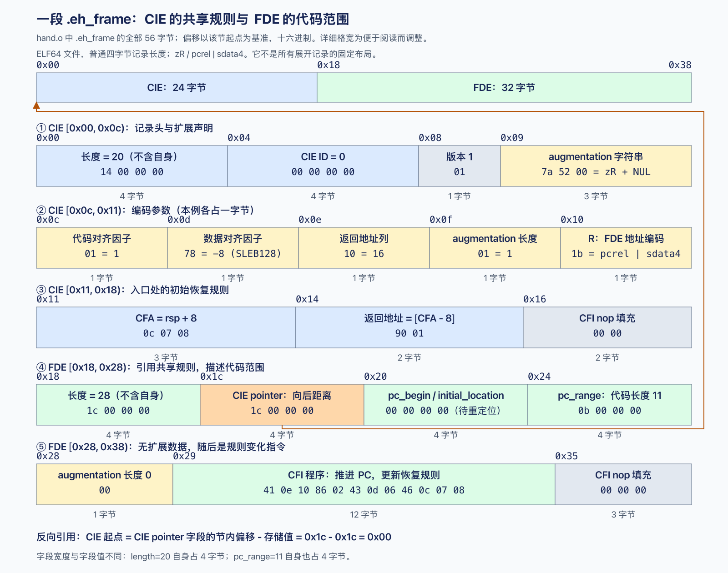Select the 'R：FDE 地址编码' cell
Image resolution: width=728 pixels, height=573 pixels.
coord(626,248)
